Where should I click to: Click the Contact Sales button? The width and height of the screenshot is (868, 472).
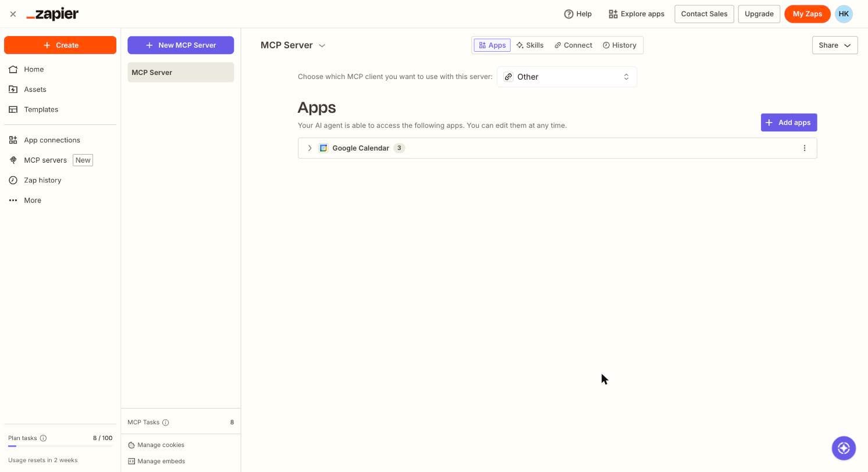click(704, 14)
